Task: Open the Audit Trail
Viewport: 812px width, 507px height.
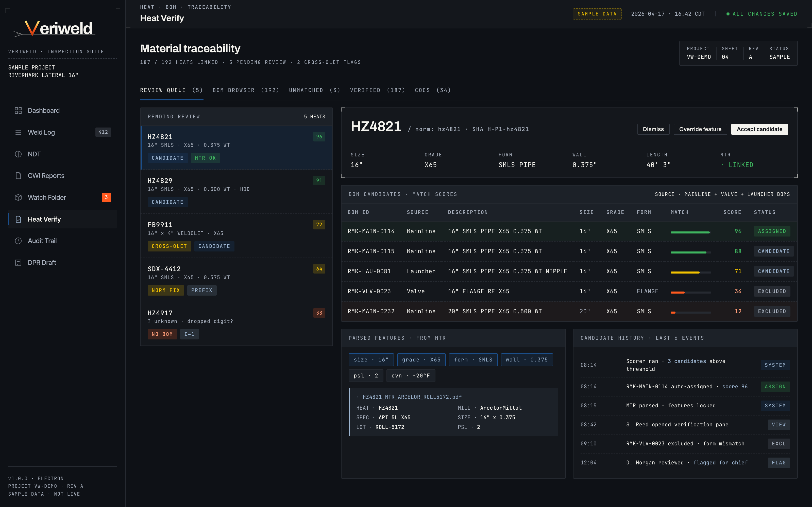Action: tap(42, 241)
